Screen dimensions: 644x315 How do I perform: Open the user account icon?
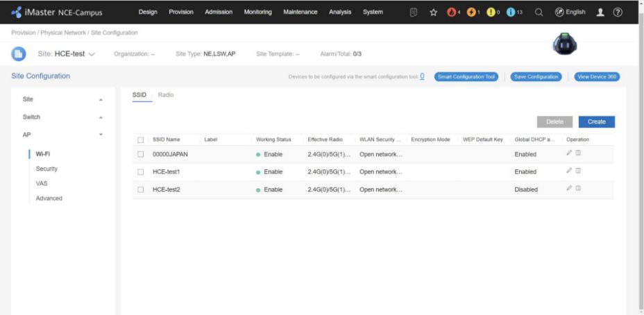pos(600,12)
